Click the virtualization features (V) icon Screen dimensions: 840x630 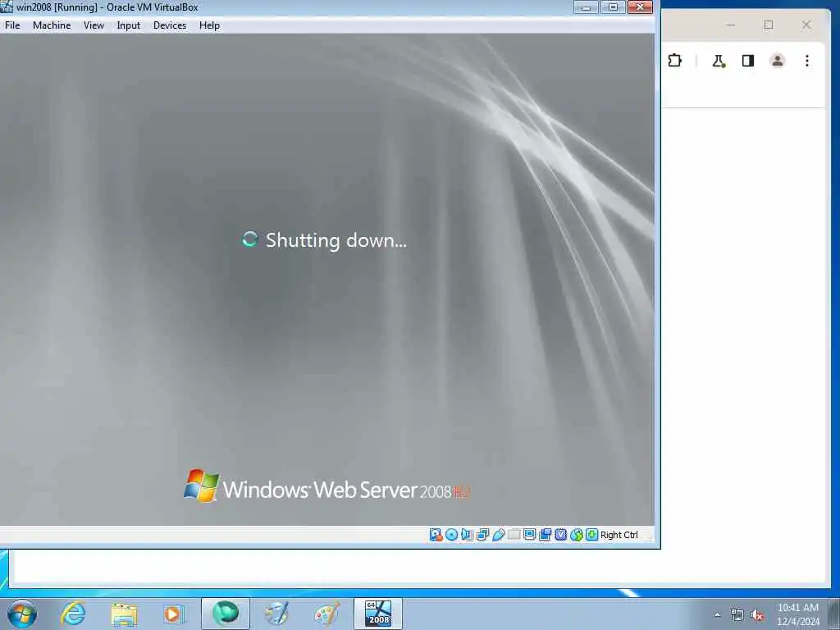pos(560,535)
